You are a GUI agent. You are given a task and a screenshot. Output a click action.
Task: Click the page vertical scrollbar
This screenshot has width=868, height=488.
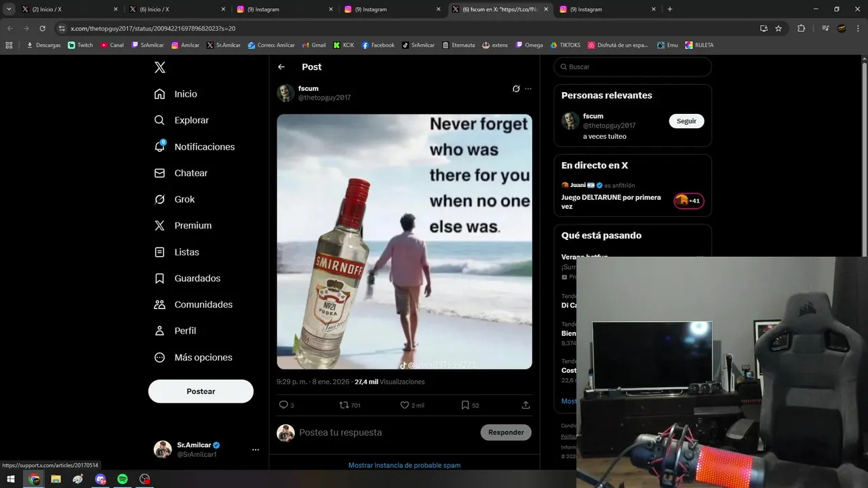point(864,159)
